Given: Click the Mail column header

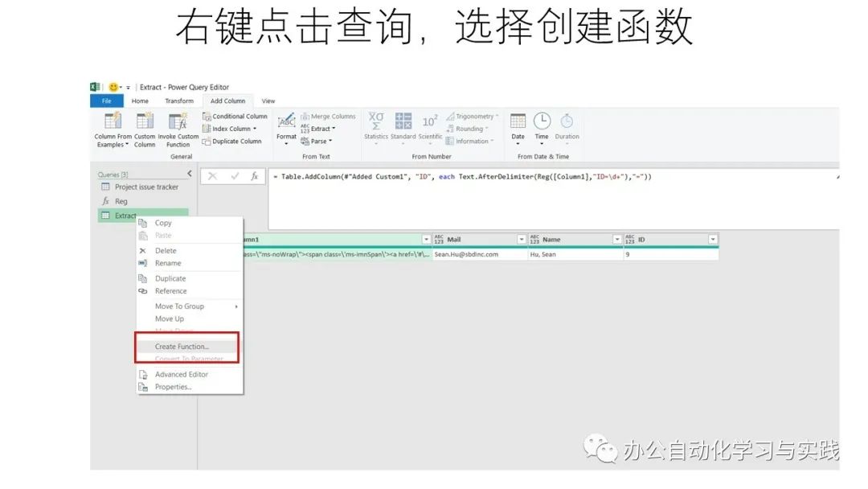Looking at the screenshot, I should pyautogui.click(x=479, y=239).
